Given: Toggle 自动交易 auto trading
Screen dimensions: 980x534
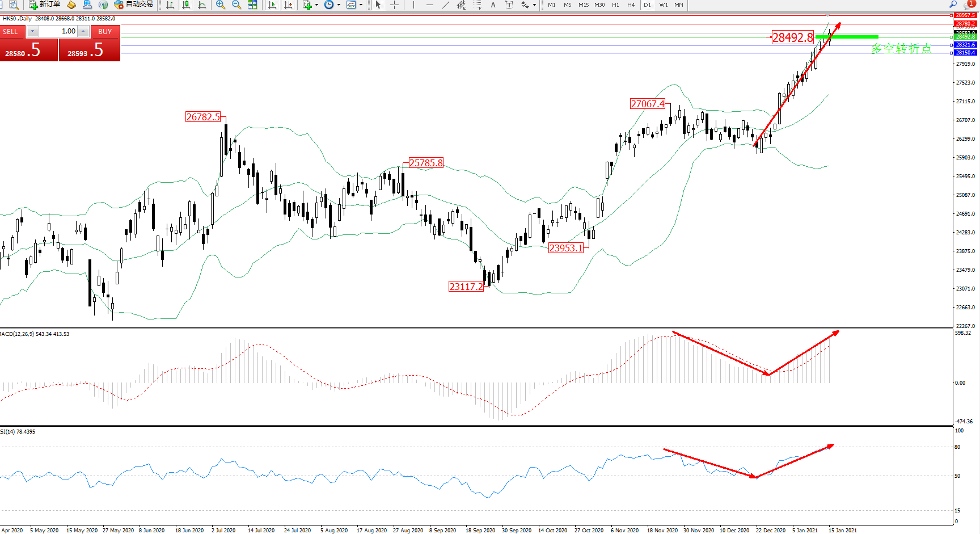Looking at the screenshot, I should point(134,5).
